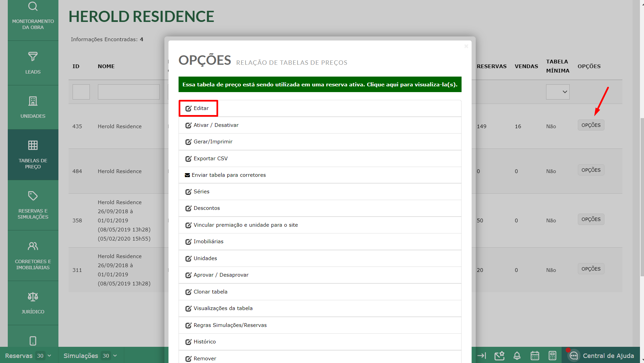Open the calculator icon in bottom bar
The height and width of the screenshot is (363, 644).
(552, 356)
